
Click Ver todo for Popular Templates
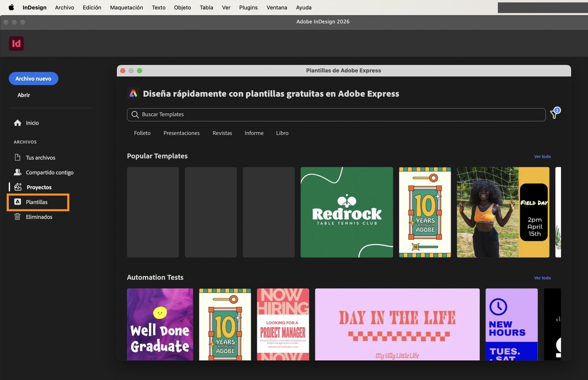542,156
